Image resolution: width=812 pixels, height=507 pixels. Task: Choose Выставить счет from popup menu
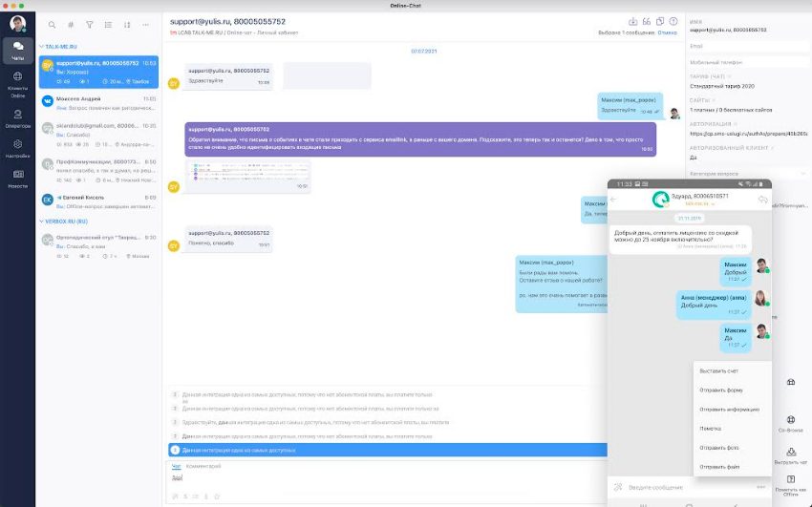733,370
